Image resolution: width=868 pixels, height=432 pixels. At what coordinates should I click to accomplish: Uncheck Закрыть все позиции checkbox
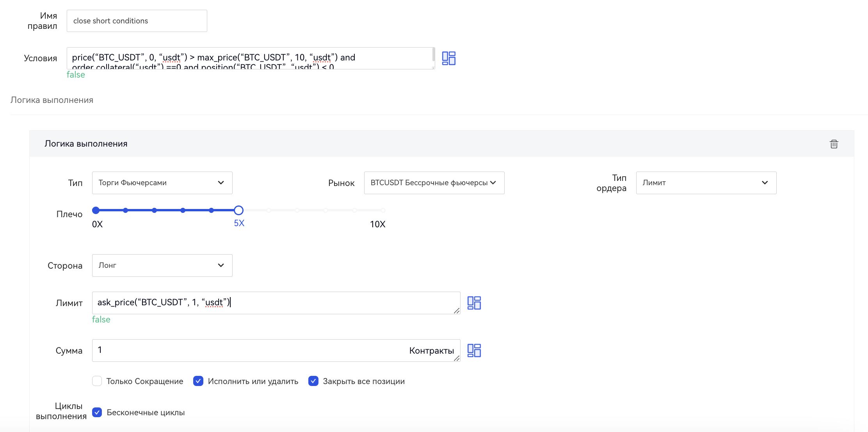(x=313, y=381)
